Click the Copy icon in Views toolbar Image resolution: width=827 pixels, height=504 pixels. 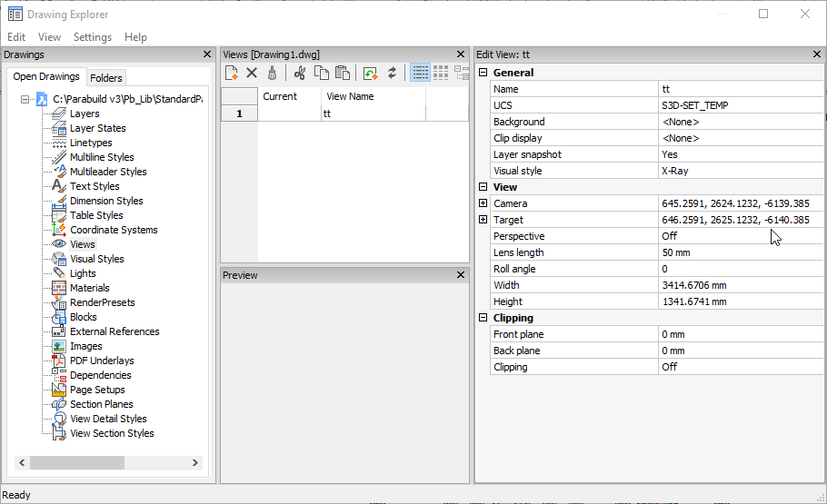point(322,73)
